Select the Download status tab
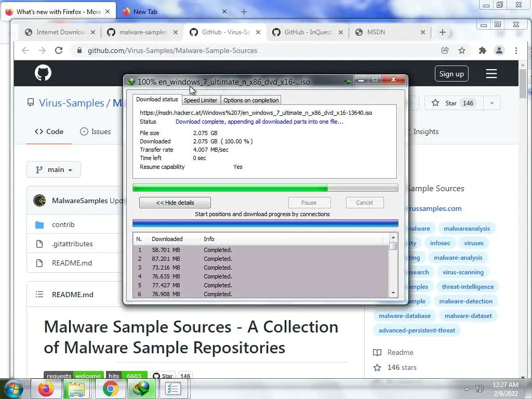532x399 pixels. pos(157,99)
